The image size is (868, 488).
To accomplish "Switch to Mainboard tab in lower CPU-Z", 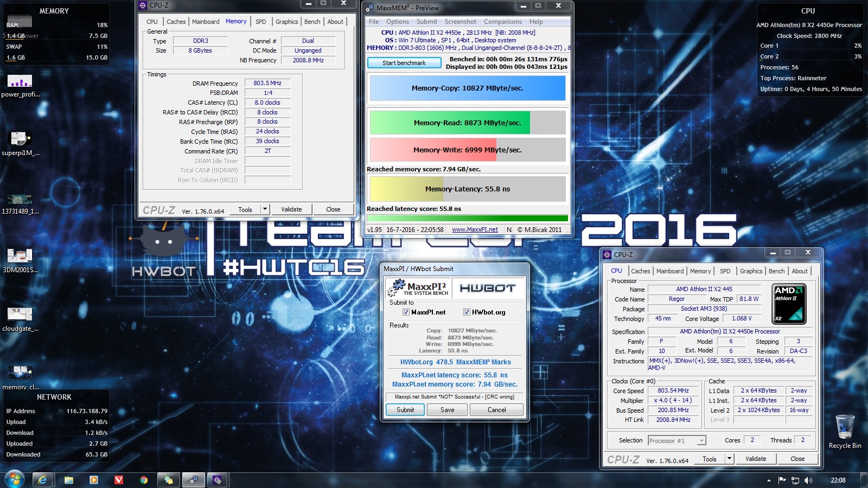I will [670, 271].
